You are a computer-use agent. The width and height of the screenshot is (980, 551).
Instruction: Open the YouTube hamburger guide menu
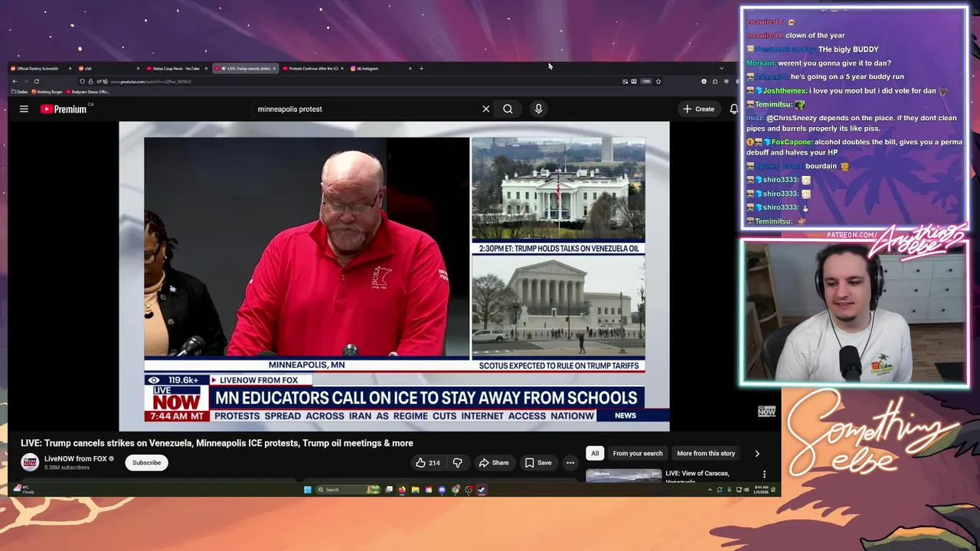tap(24, 109)
